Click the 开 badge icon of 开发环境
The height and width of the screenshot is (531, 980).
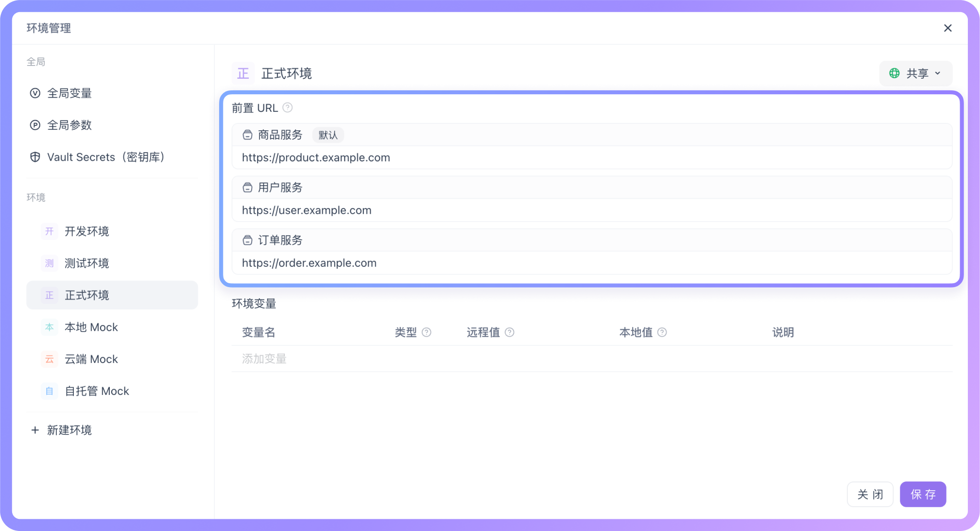click(x=50, y=231)
